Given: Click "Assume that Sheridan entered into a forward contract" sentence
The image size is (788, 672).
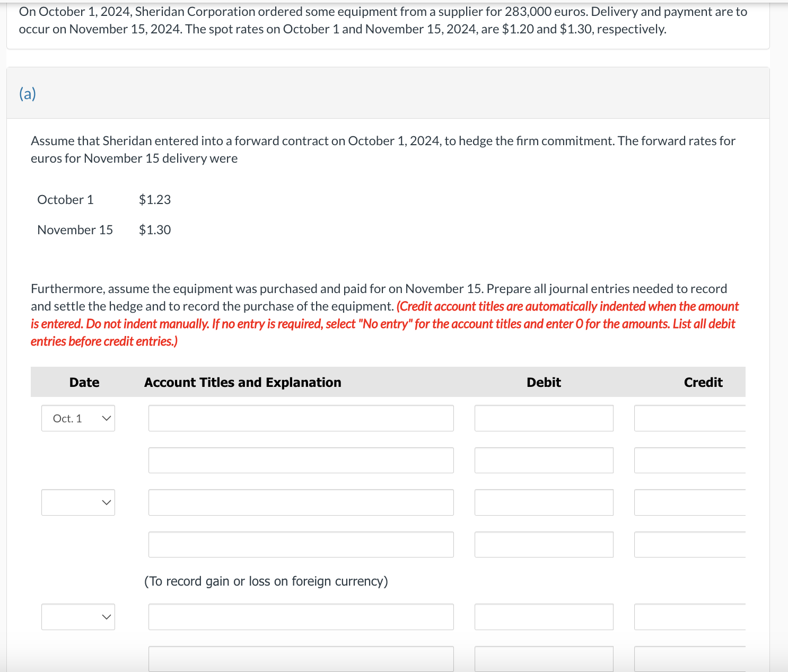Looking at the screenshot, I should point(383,149).
